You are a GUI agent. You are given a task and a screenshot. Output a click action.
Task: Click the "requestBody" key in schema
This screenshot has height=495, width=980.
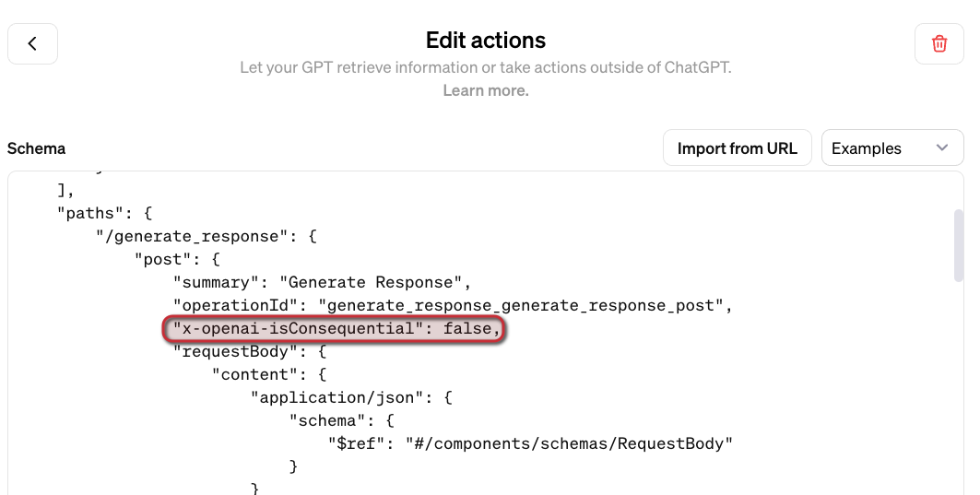coord(233,351)
